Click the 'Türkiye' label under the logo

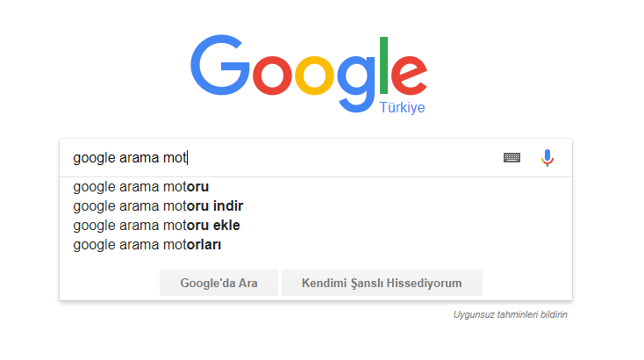[x=402, y=107]
